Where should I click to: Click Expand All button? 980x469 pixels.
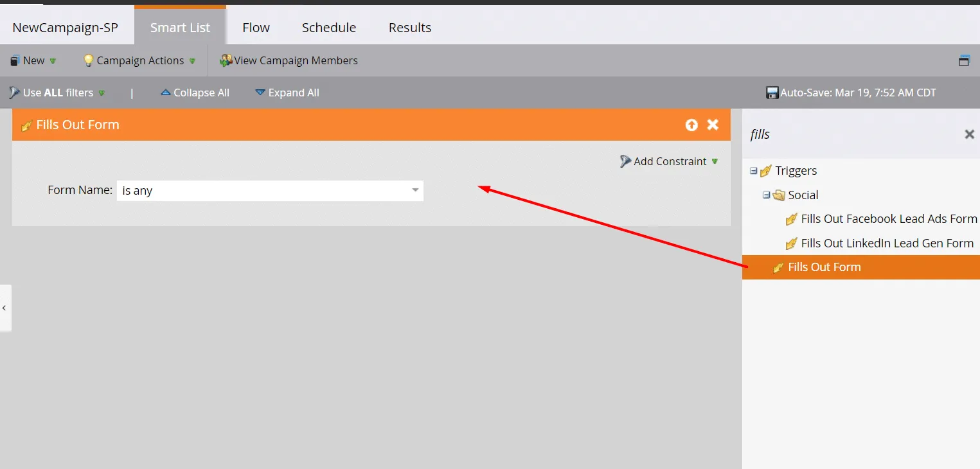pos(287,93)
